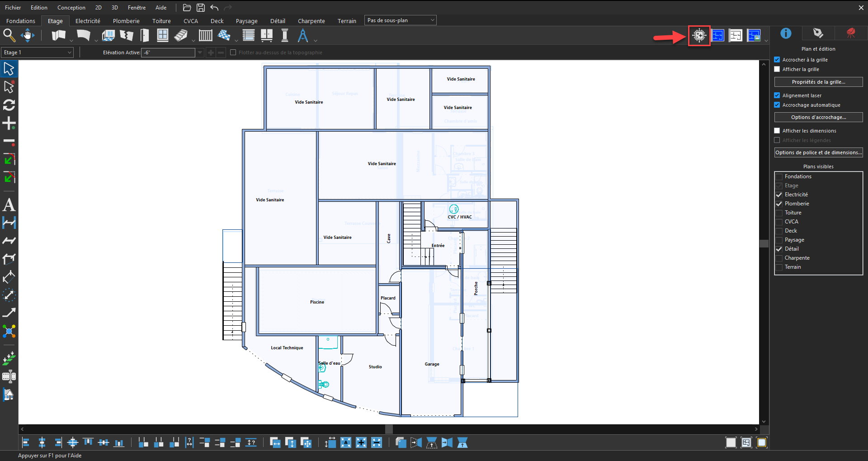Choose the door tool
This screenshot has width=868, height=461.
click(145, 35)
